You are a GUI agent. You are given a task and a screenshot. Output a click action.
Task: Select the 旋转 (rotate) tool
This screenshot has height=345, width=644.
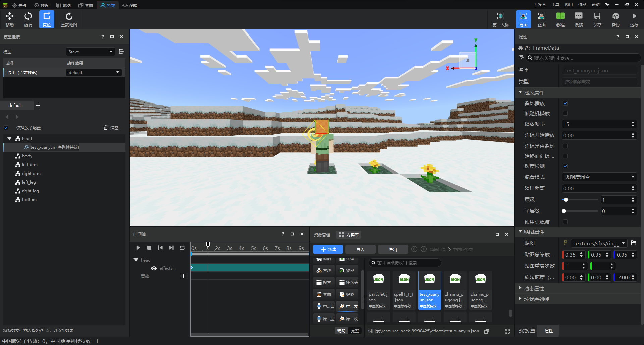pos(28,19)
